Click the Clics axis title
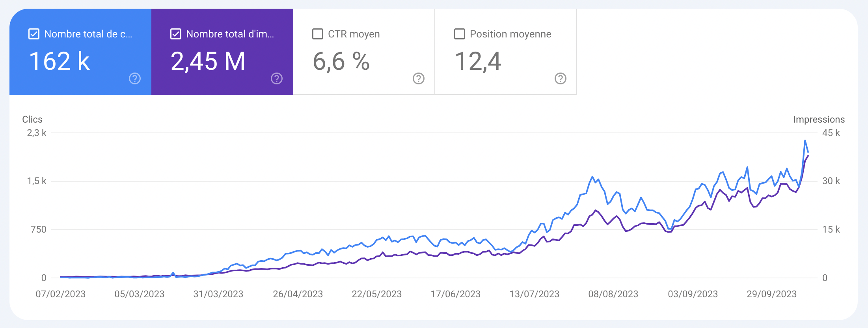This screenshot has width=868, height=328. pyautogui.click(x=32, y=119)
